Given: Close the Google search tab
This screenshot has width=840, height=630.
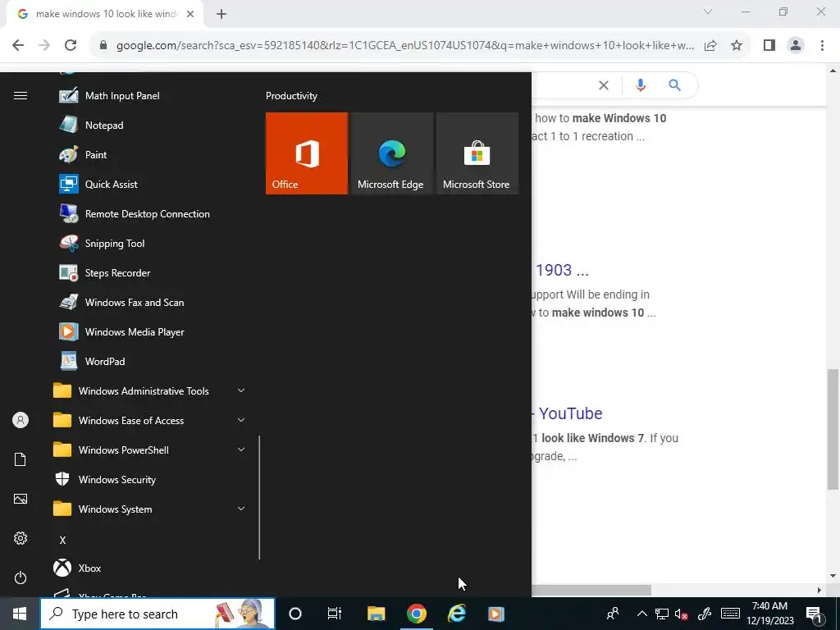Looking at the screenshot, I should tap(190, 14).
